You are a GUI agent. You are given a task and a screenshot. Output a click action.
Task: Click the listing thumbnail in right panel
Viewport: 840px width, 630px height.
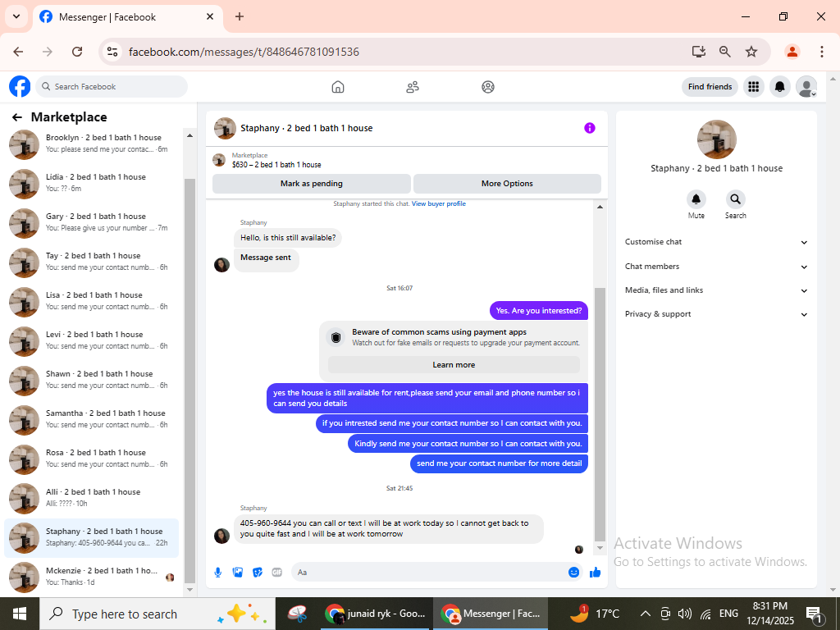tap(716, 139)
